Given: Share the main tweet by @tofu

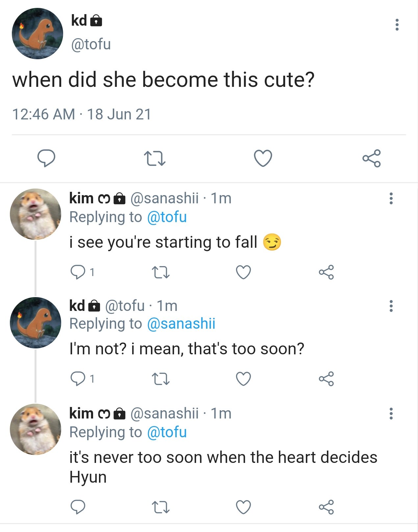Looking at the screenshot, I should point(372,158).
